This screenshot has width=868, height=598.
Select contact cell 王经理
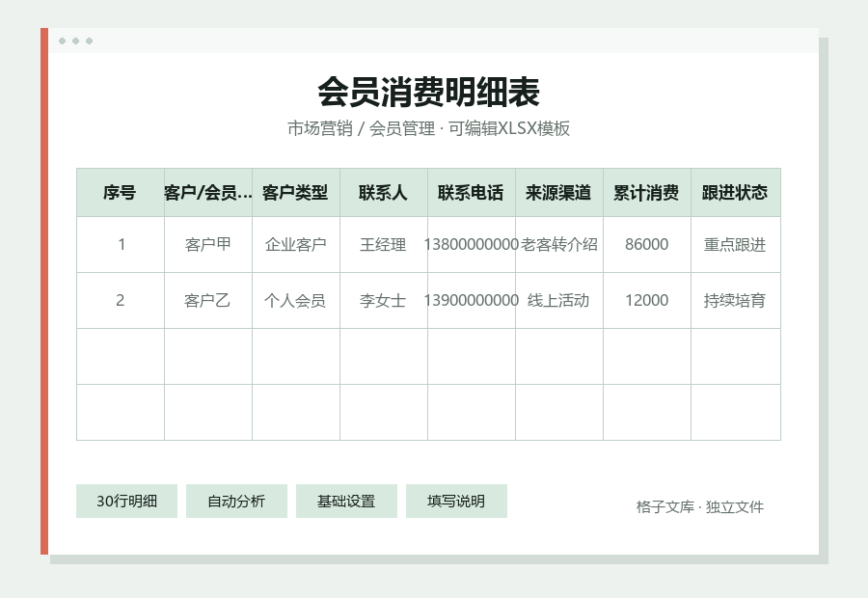coord(384,244)
